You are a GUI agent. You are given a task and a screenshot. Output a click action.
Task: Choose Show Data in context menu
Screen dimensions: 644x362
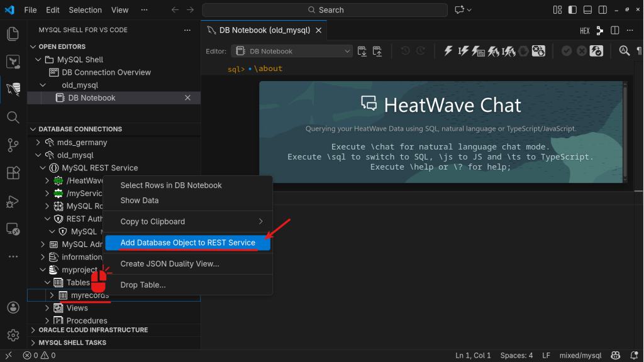point(187,200)
